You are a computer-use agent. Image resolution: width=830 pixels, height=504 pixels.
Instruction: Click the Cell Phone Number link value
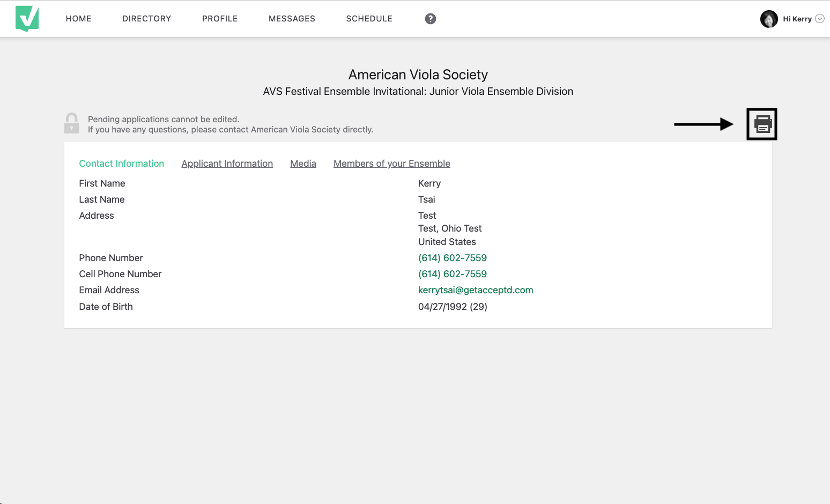pos(453,274)
